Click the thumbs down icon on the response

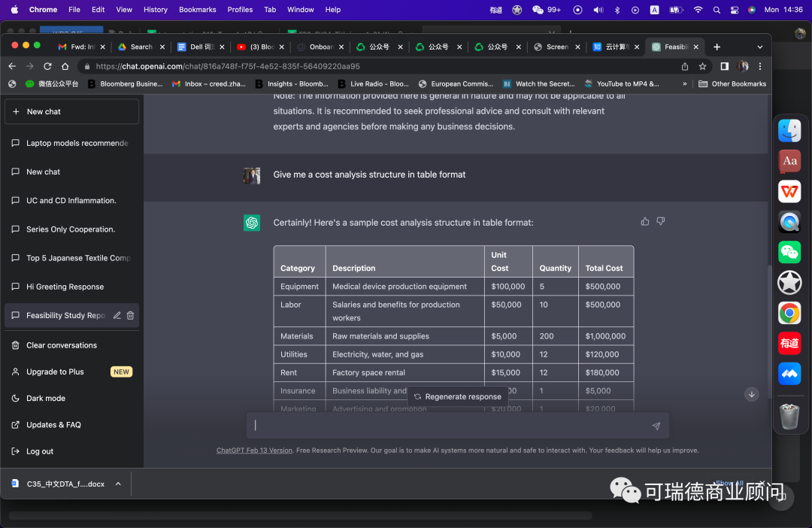661,222
